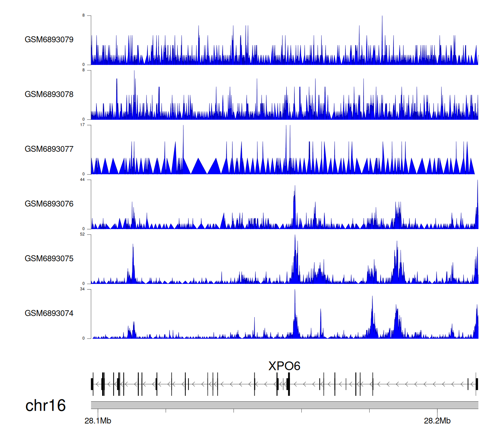Screen dimensions: 504x444
Task: Click the GSM6893077 sample label
Action: 49,149
